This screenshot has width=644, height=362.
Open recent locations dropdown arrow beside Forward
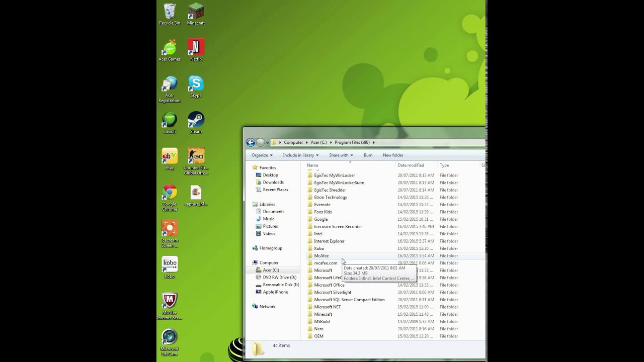click(x=268, y=143)
